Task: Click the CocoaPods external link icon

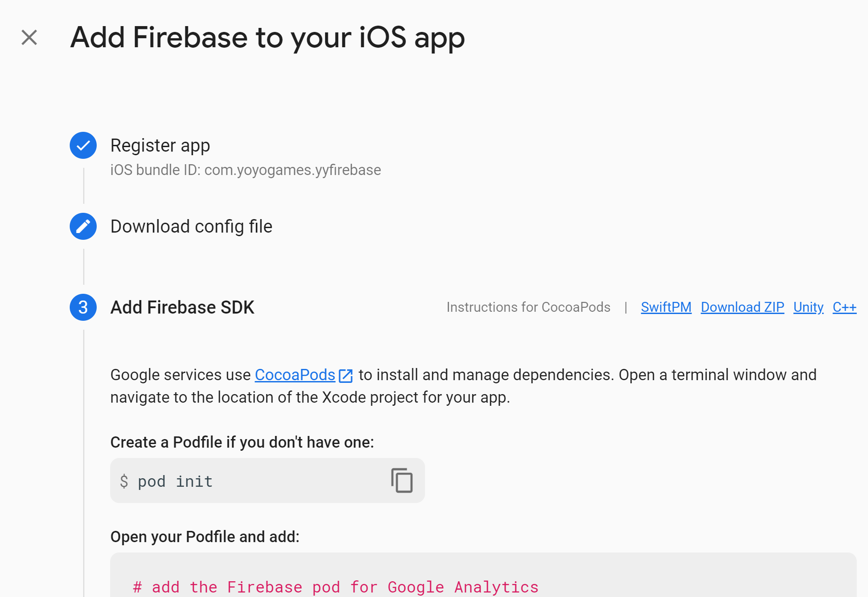Action: [345, 376]
